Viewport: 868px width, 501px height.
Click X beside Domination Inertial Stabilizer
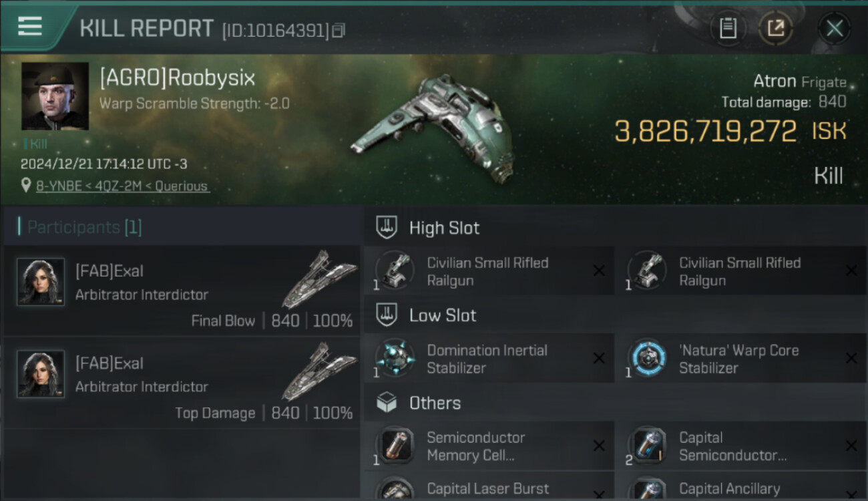pos(599,358)
